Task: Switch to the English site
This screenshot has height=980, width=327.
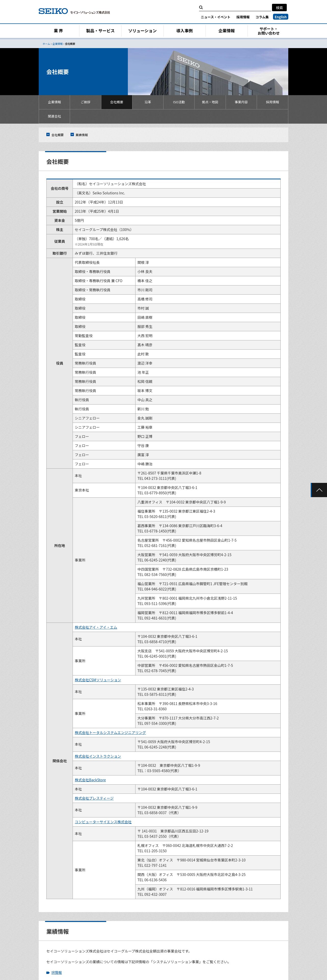Action: tap(281, 17)
